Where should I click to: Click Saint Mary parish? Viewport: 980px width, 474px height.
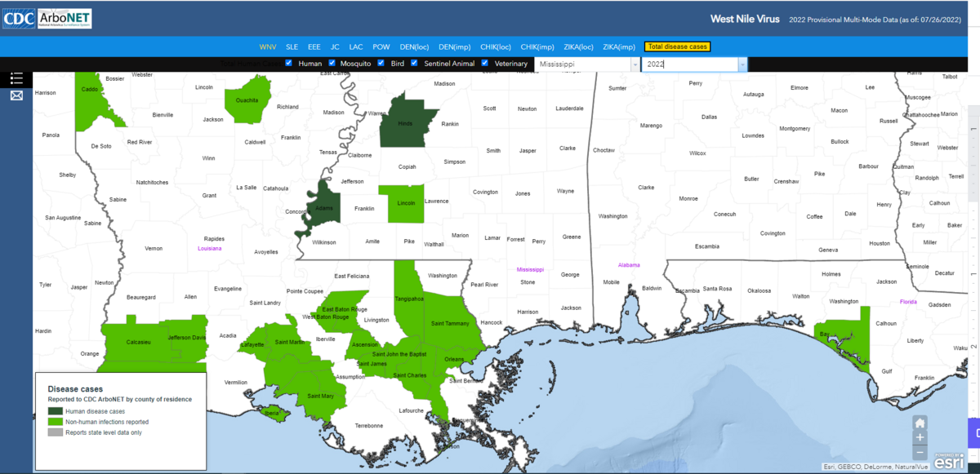click(x=319, y=396)
